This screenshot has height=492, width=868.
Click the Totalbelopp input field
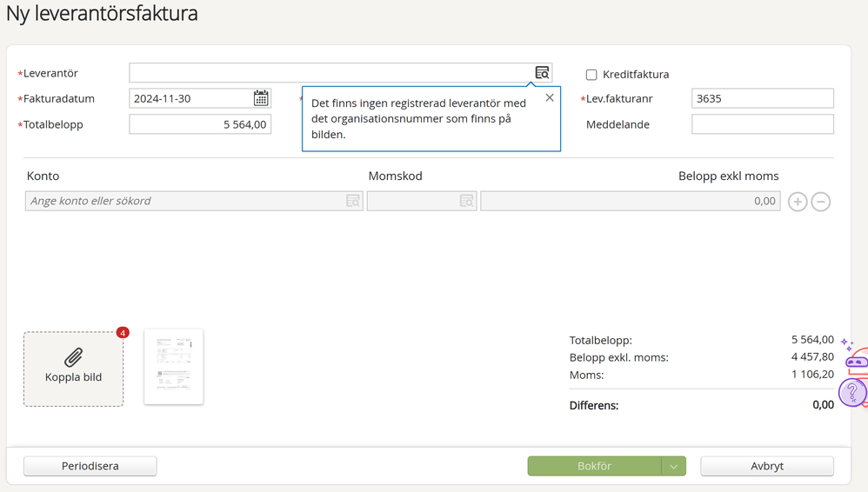(x=200, y=124)
